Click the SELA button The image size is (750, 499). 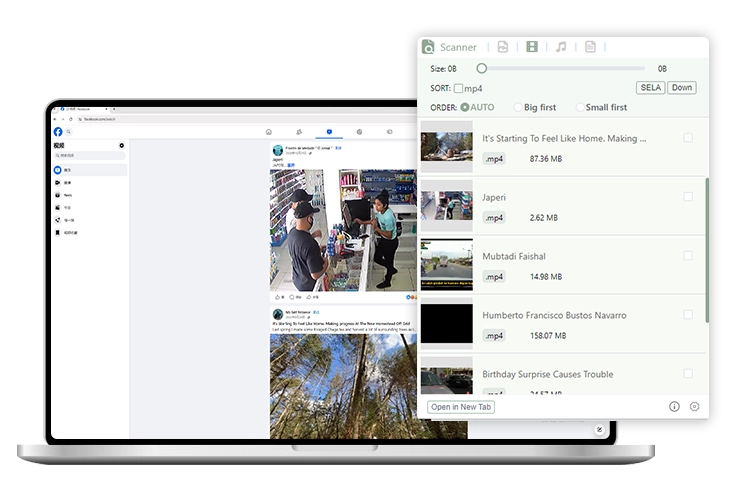(650, 88)
